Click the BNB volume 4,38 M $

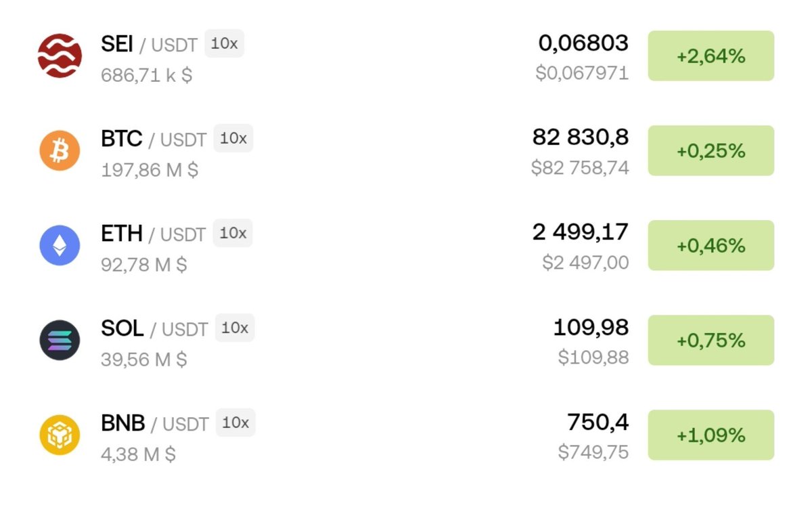pyautogui.click(x=138, y=454)
